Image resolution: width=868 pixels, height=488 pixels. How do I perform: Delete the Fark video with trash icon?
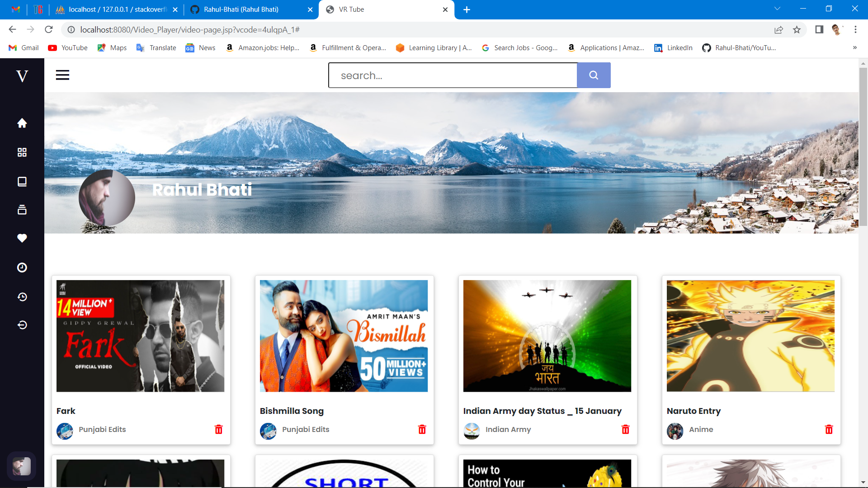point(219,429)
